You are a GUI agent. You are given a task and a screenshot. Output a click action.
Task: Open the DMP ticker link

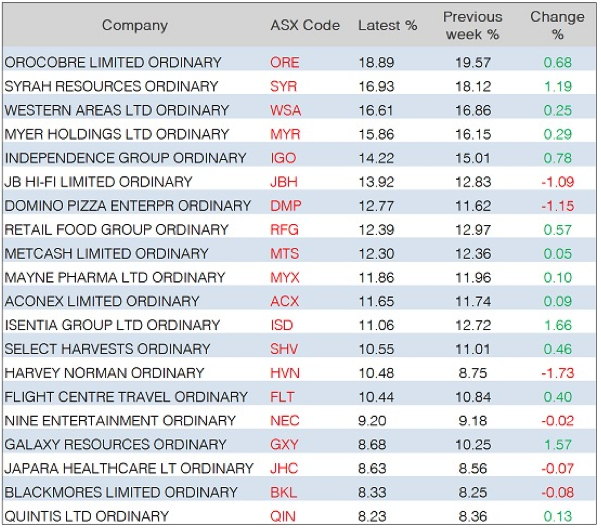point(285,206)
